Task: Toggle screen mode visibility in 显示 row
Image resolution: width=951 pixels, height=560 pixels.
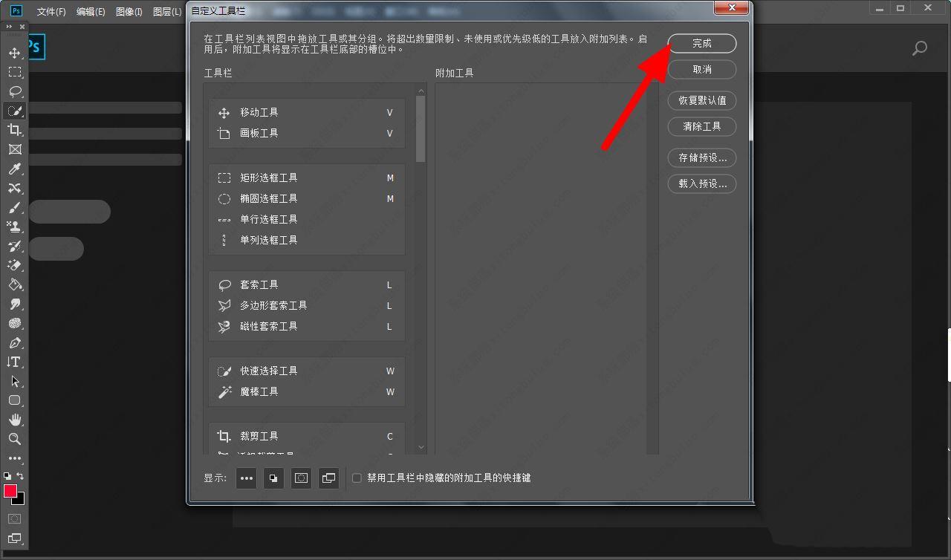Action: (328, 478)
